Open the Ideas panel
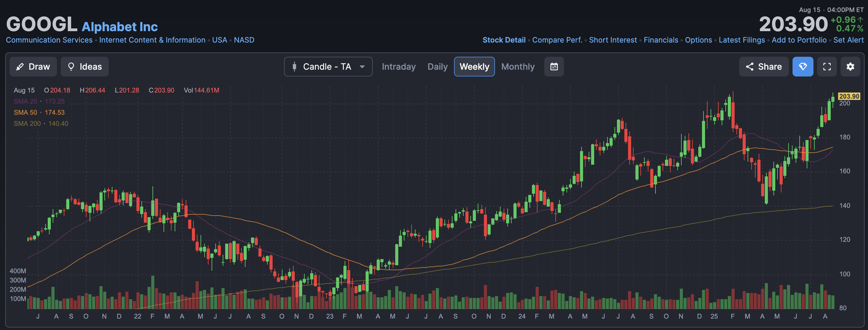This screenshot has height=330, width=868. coord(85,67)
